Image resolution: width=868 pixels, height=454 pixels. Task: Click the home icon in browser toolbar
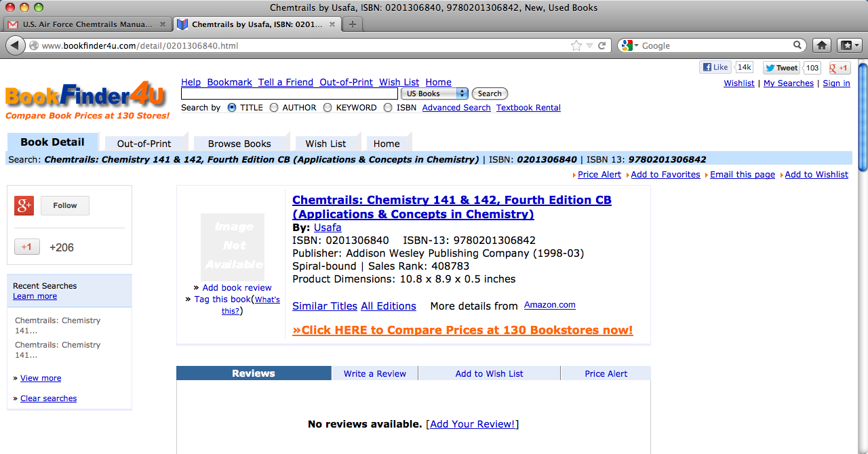pos(822,45)
